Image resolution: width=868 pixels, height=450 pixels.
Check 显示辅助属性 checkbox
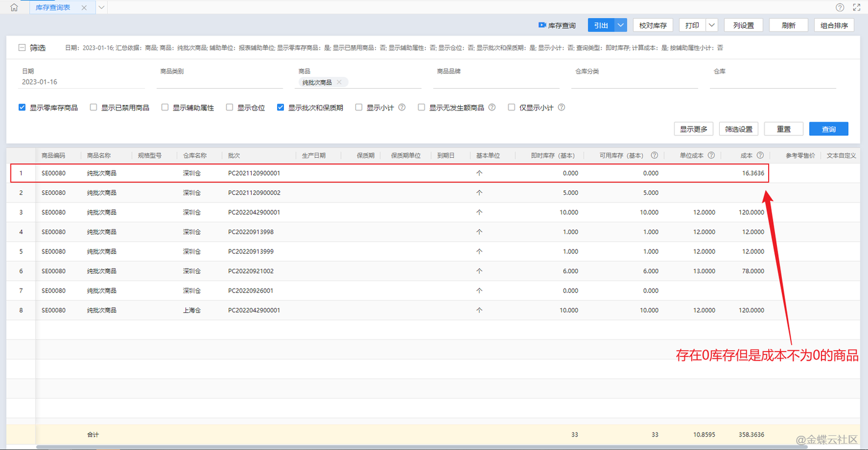[165, 107]
